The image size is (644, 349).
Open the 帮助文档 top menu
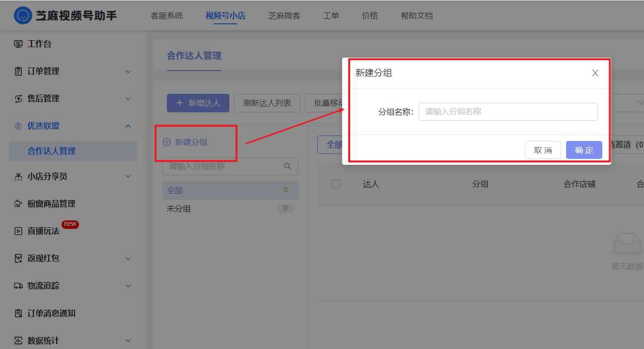pyautogui.click(x=417, y=15)
